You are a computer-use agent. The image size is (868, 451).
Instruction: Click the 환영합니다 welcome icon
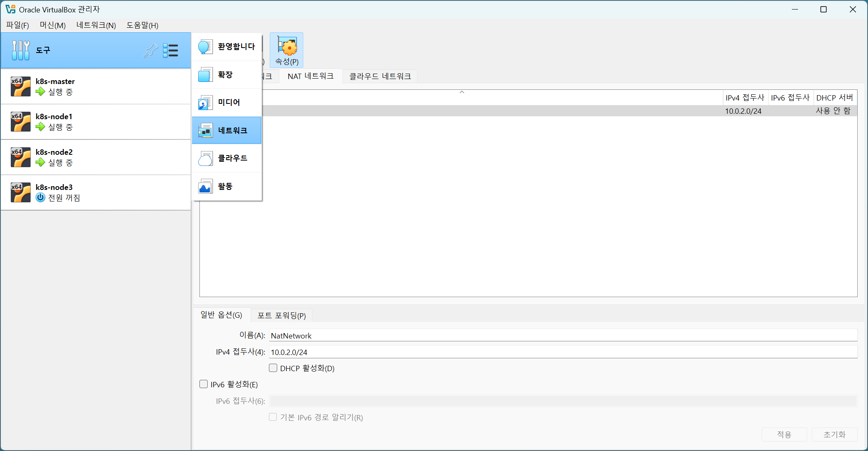click(205, 47)
